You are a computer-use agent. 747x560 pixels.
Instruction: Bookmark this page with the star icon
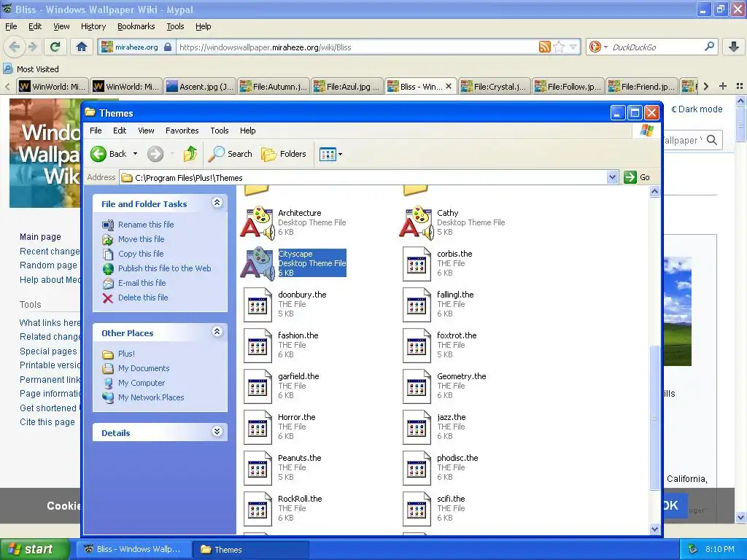(560, 47)
